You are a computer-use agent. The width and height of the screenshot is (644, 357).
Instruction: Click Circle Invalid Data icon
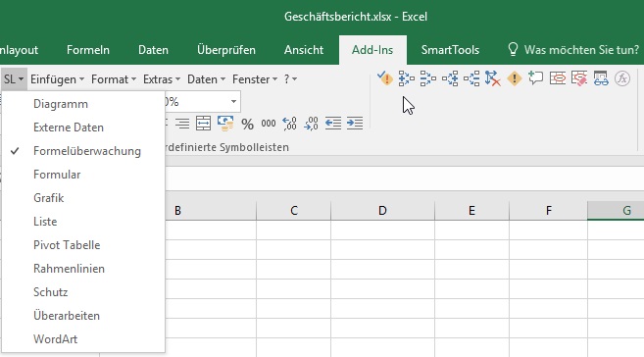coord(558,78)
